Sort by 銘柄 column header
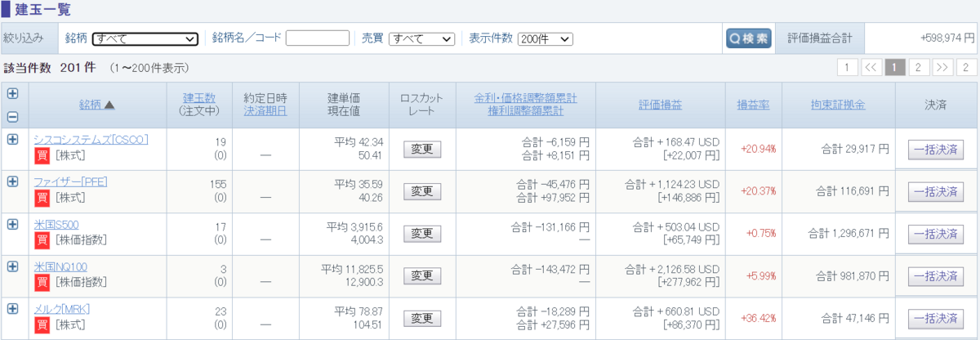Image resolution: width=980 pixels, height=340 pixels. 96,105
